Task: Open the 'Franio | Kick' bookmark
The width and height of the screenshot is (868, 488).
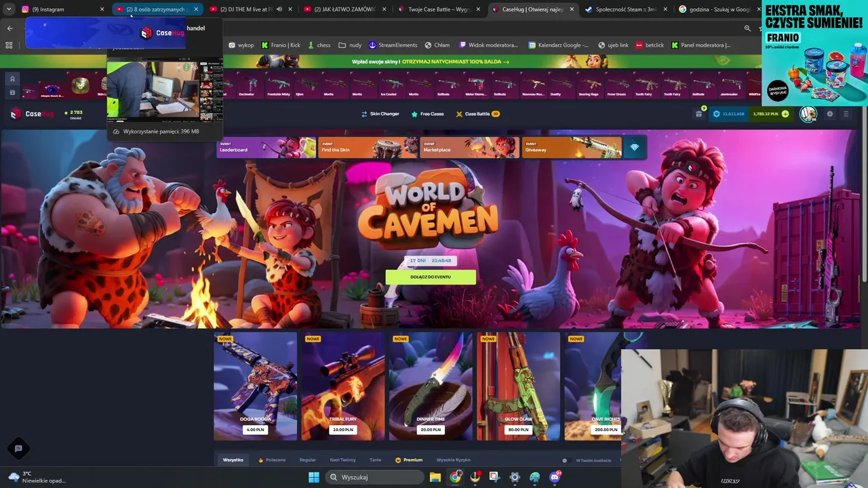Action: [x=281, y=45]
